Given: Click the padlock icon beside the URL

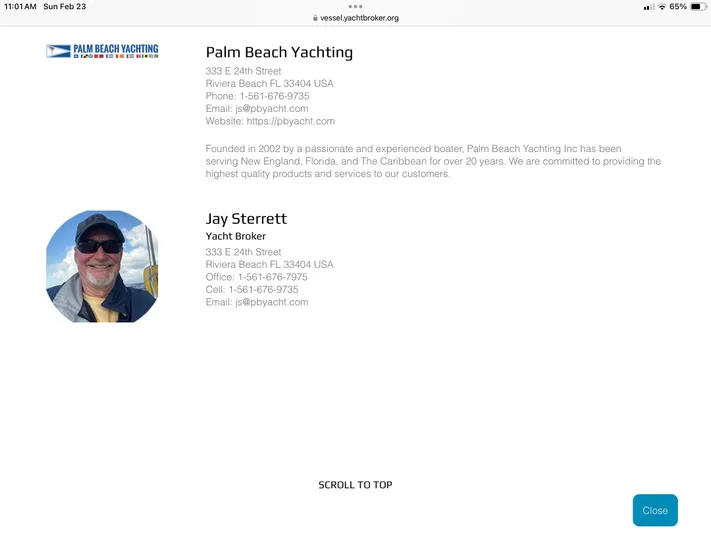Looking at the screenshot, I should (315, 18).
